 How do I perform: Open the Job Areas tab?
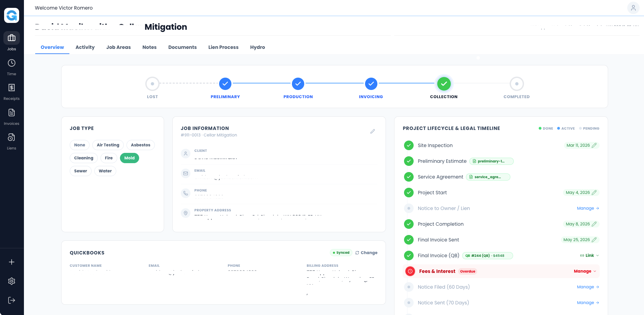(x=119, y=47)
